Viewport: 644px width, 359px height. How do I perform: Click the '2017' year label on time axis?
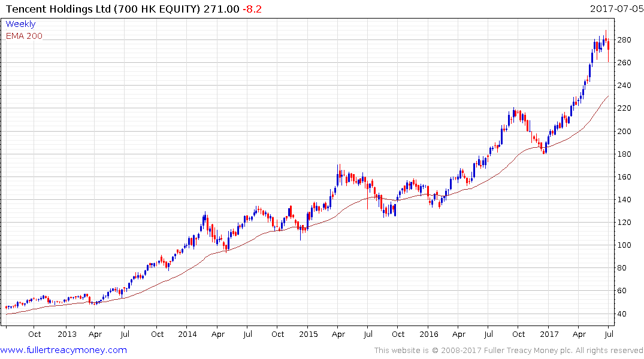click(x=549, y=334)
